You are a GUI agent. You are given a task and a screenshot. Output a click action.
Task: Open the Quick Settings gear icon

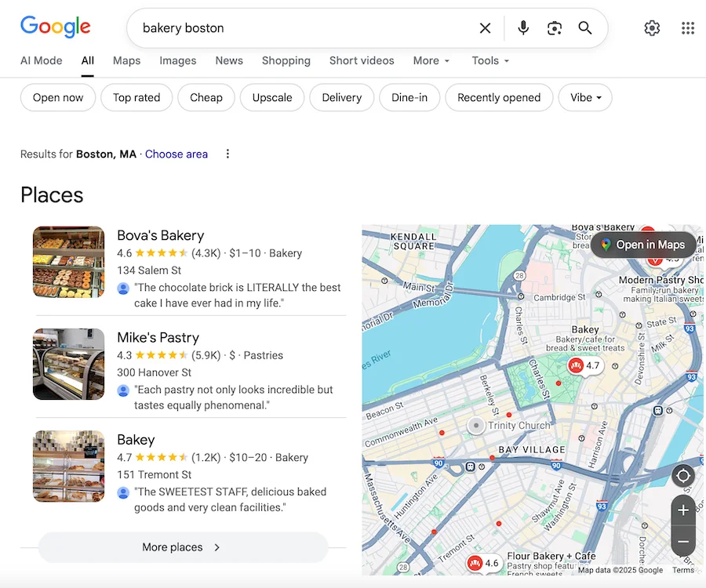pos(652,27)
